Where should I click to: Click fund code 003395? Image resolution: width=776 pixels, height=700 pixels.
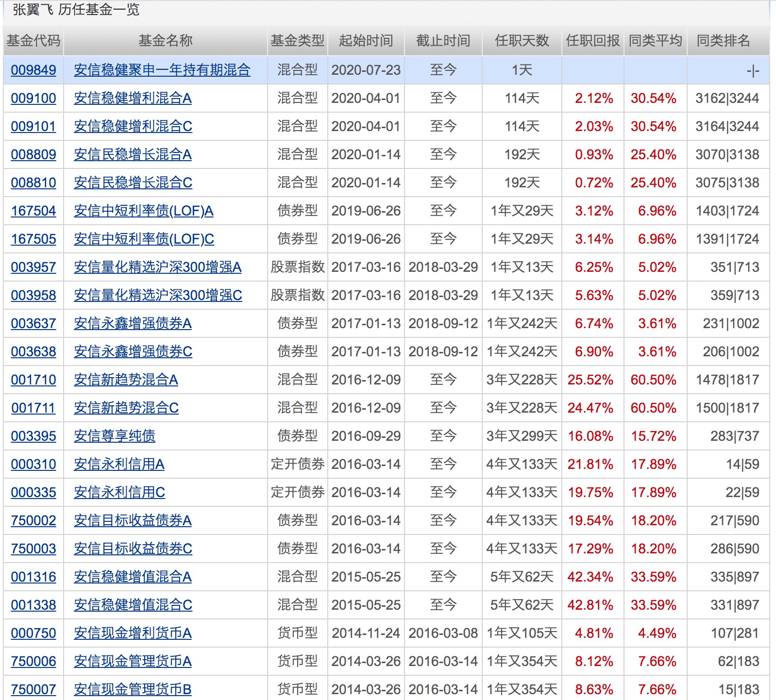34,436
